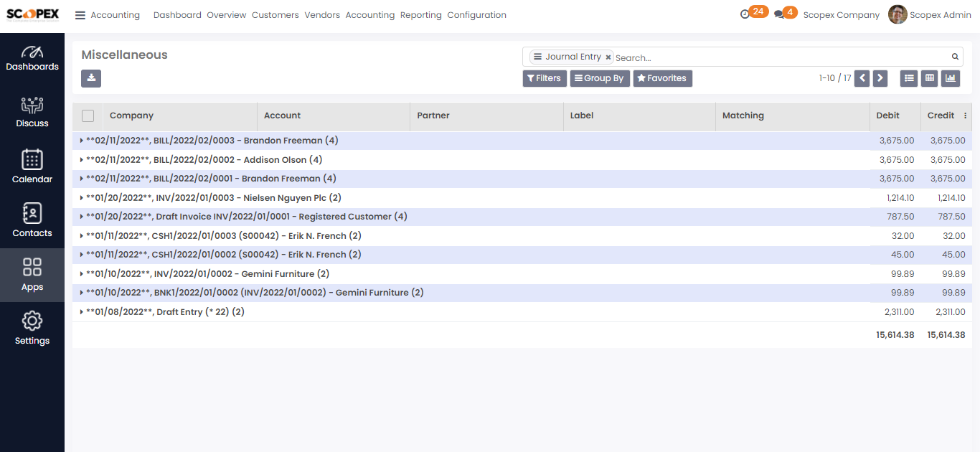Toggle the select-all checkbox in header
Image resolution: width=980 pixels, height=452 pixels.
88,116
